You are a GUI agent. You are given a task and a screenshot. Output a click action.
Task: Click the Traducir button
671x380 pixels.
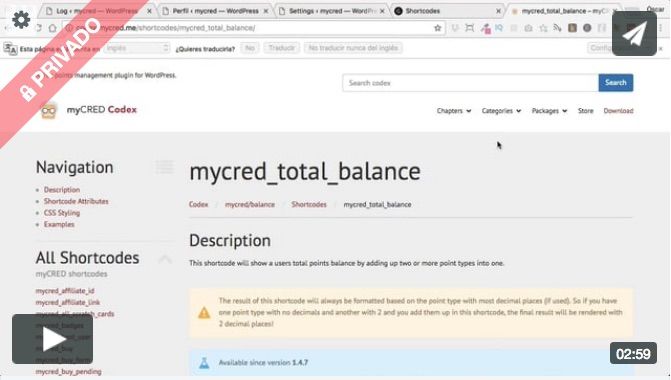point(282,48)
